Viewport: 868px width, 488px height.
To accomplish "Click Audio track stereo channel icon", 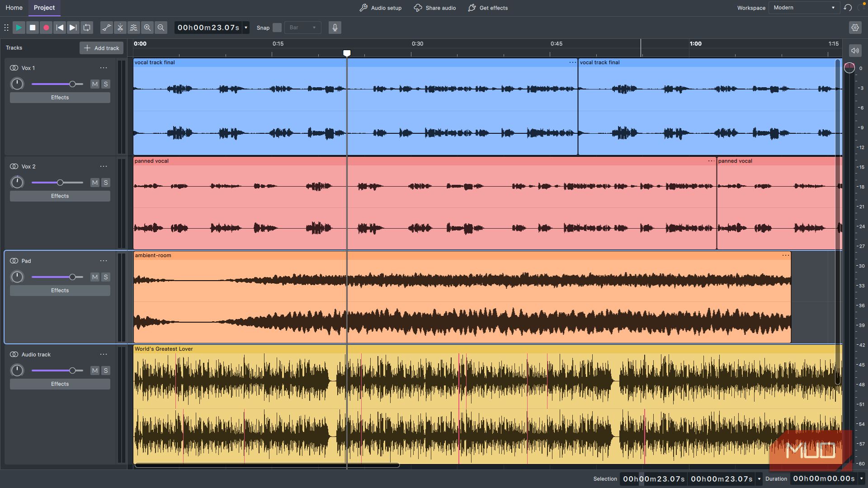I will [14, 354].
